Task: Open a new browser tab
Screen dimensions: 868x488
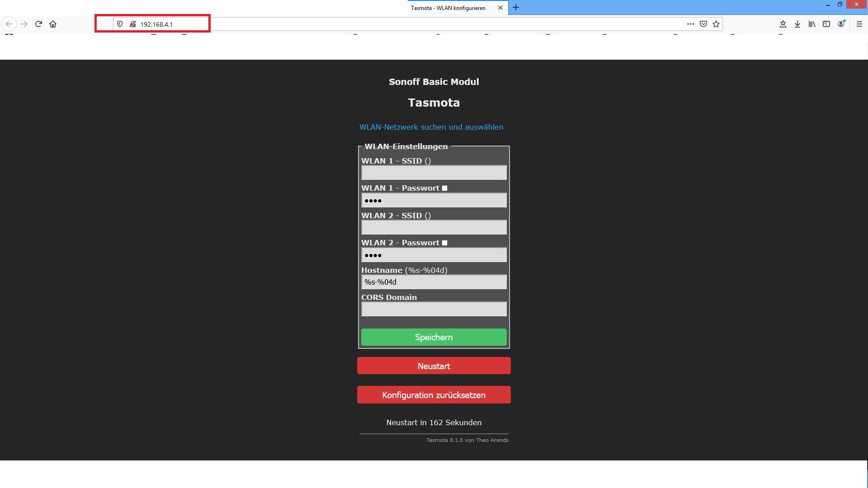Action: (x=516, y=8)
